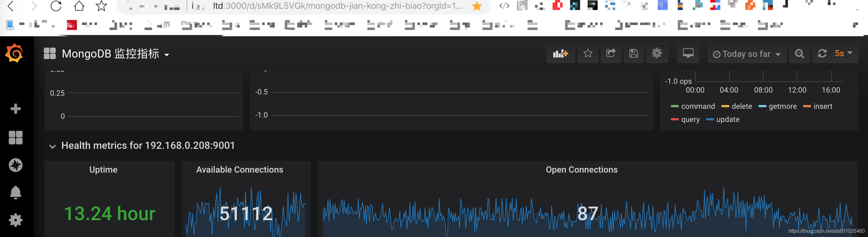Open the Alerting bell icon in the sidebar
868x237 pixels.
(x=16, y=193)
